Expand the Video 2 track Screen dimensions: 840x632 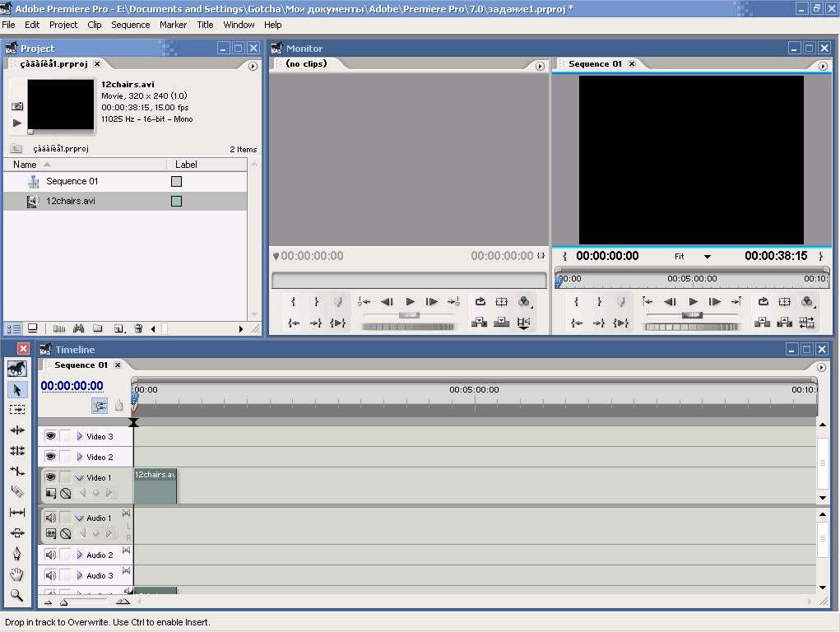[80, 457]
